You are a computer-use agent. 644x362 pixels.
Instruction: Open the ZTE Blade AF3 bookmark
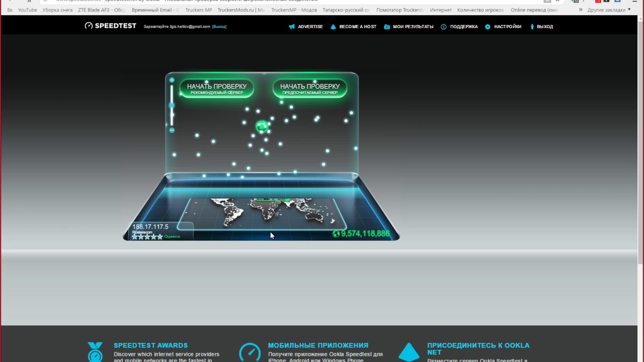click(x=102, y=10)
